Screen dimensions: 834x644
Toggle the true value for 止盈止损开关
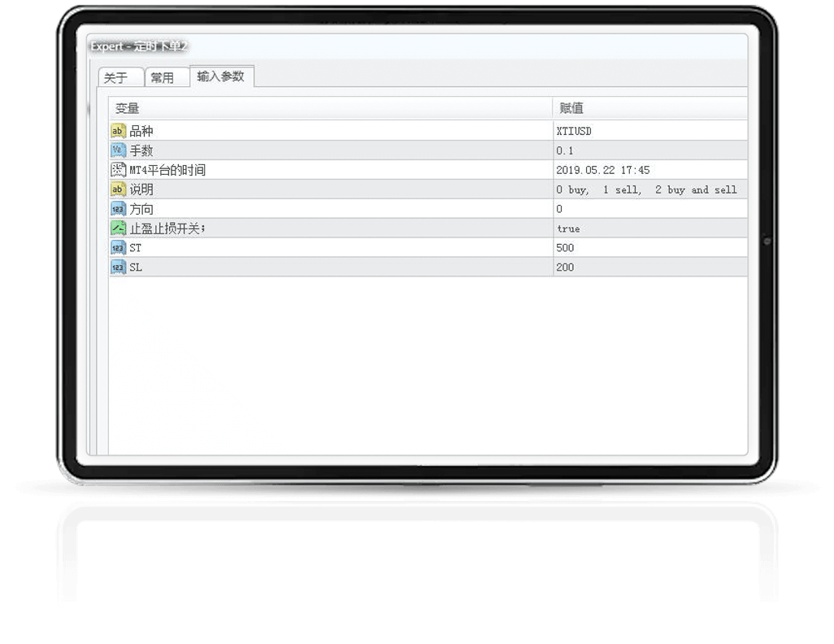click(650, 228)
